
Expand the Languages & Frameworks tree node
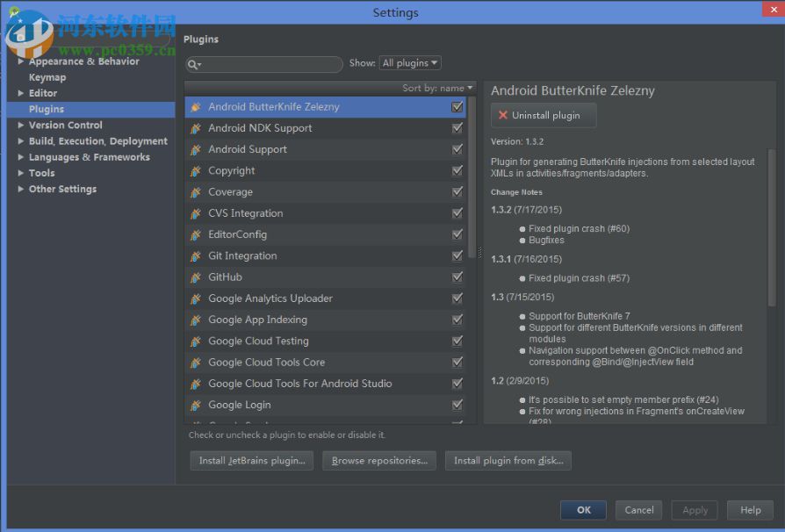pyautogui.click(x=21, y=157)
